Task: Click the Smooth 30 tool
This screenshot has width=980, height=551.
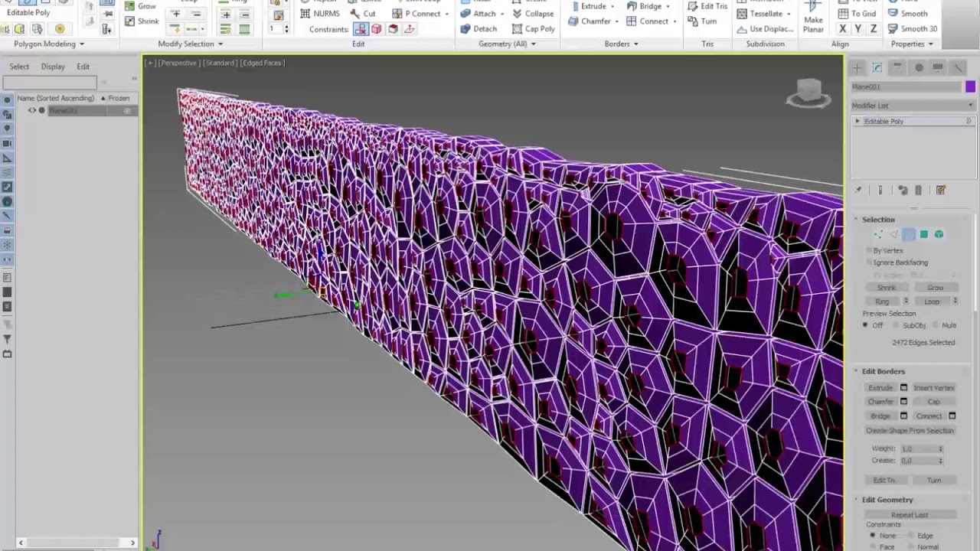Action: tap(912, 28)
